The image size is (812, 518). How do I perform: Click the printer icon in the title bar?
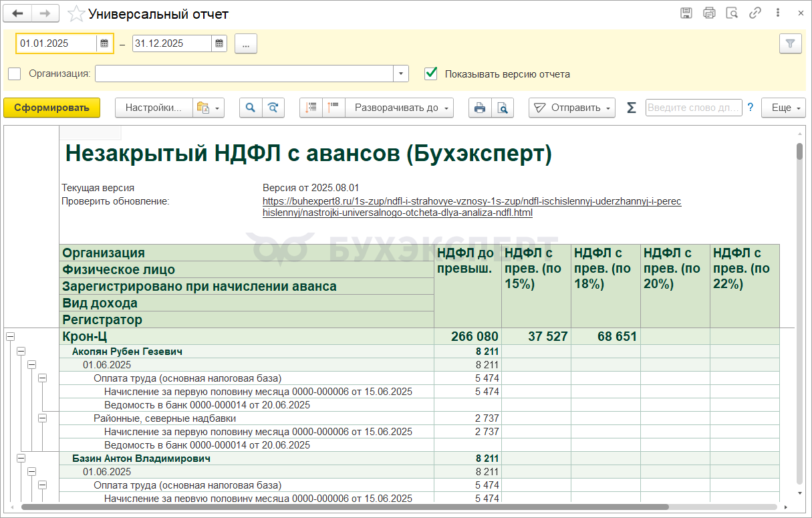click(x=709, y=13)
